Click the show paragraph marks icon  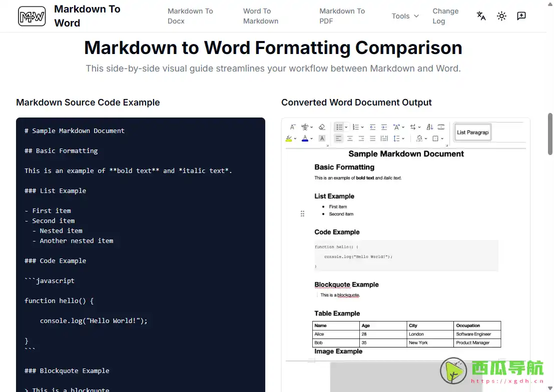(x=441, y=127)
